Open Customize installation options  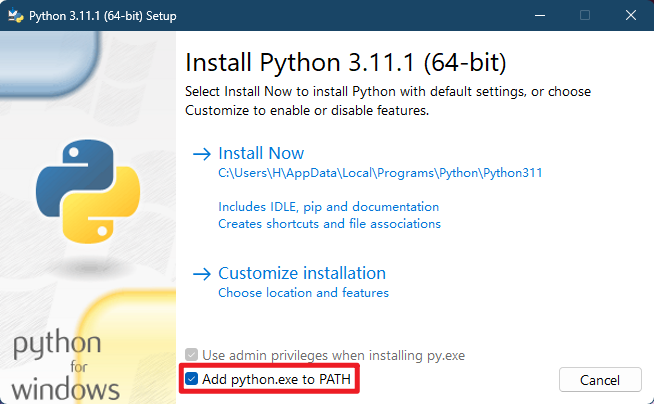coord(301,273)
